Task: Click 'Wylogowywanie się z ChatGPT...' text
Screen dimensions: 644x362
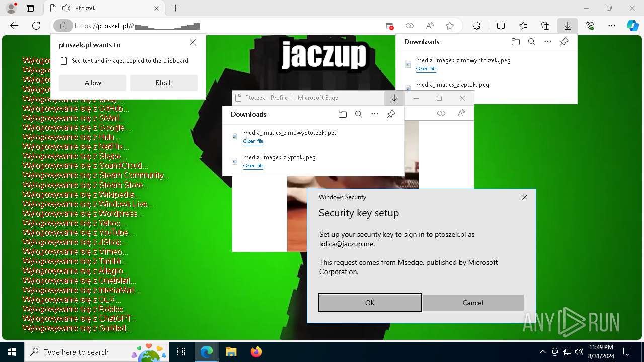Action: 80,319
